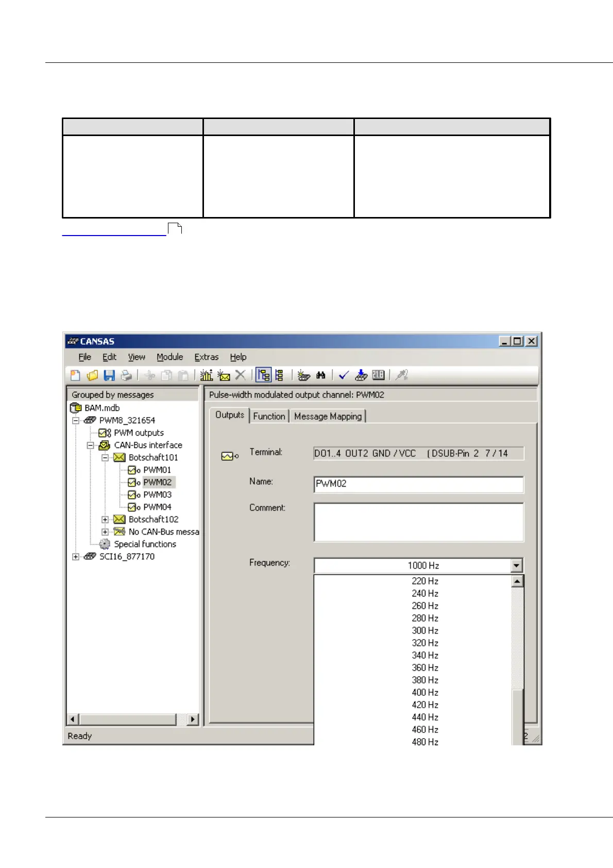Click the configure module download icon
613x868 pixels.
[361, 375]
